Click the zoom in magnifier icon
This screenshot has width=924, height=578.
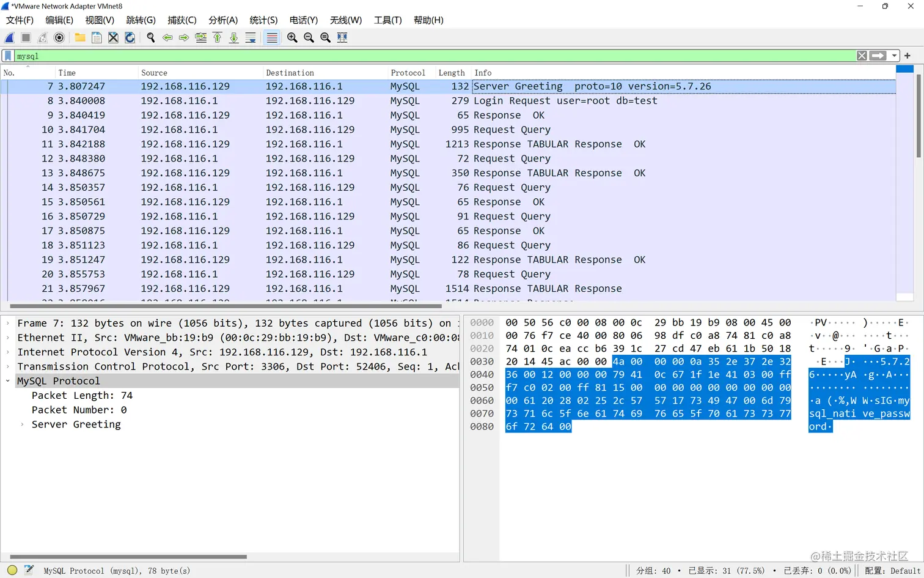click(292, 37)
